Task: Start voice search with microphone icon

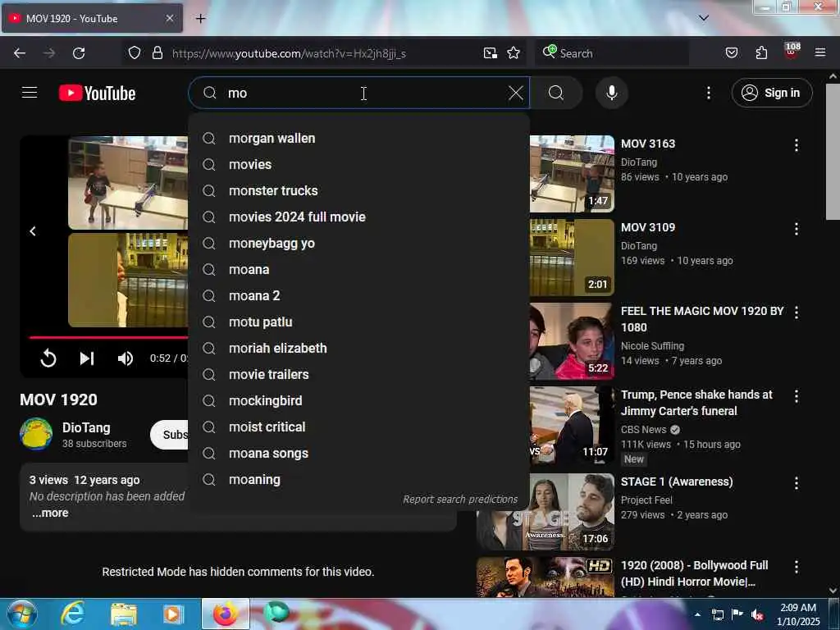Action: coord(611,93)
